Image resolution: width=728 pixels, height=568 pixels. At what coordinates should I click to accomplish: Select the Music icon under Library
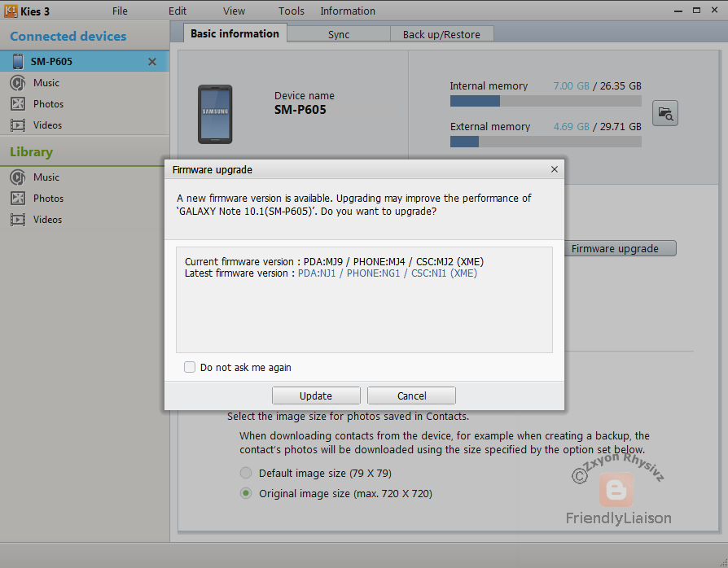coord(16,177)
